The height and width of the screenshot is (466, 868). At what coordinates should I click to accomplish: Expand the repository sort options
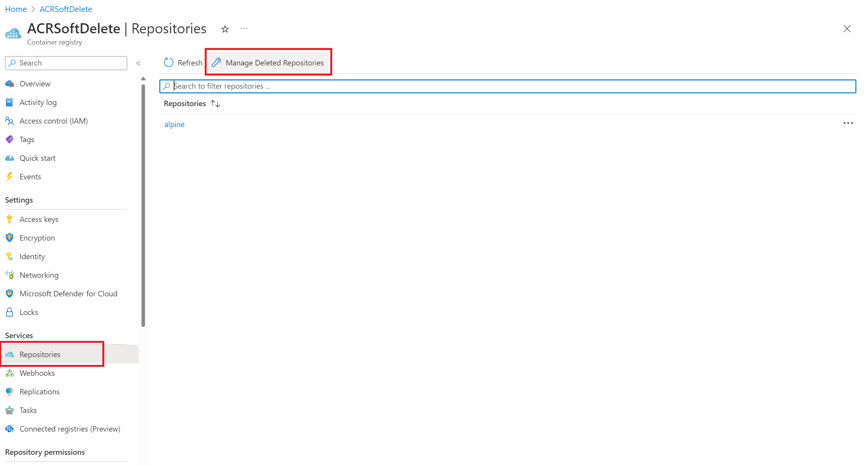(x=215, y=103)
